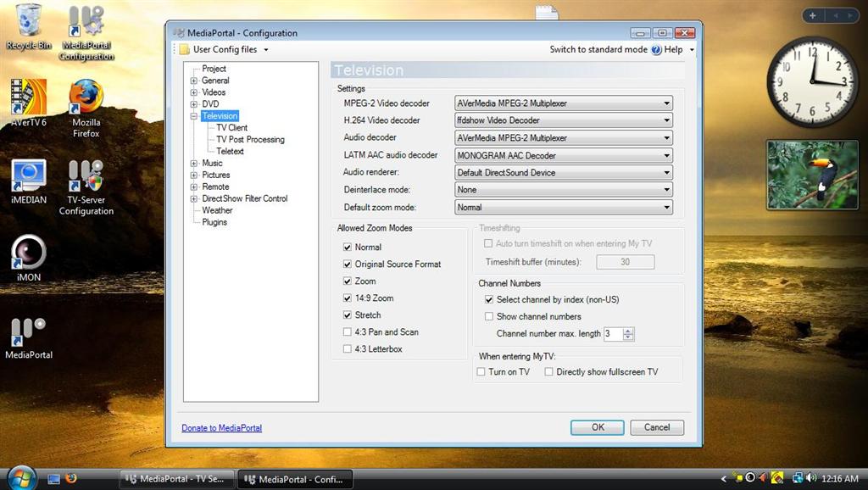Select TV Post Processing tree item
This screenshot has width=868, height=490.
tap(250, 140)
